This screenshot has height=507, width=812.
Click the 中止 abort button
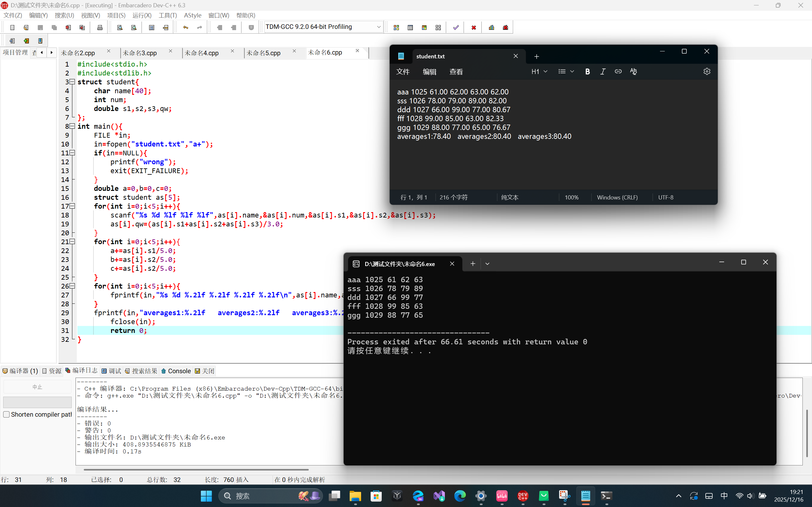click(37, 387)
